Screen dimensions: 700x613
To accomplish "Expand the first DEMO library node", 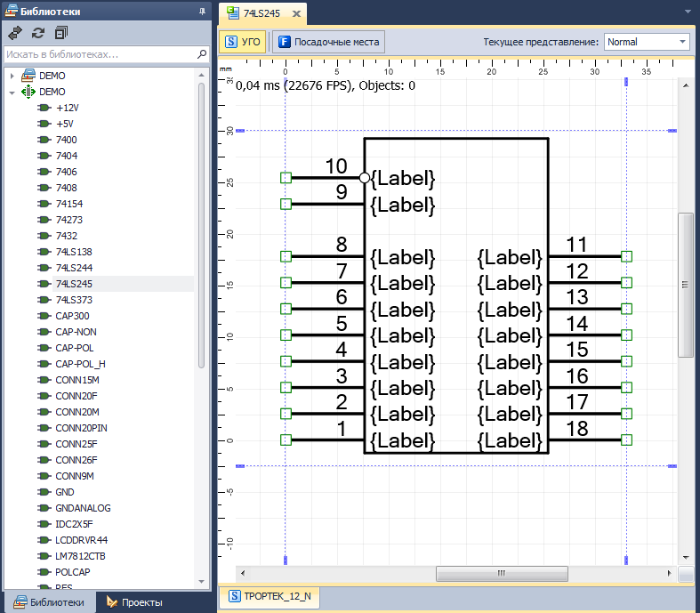I will (x=12, y=76).
